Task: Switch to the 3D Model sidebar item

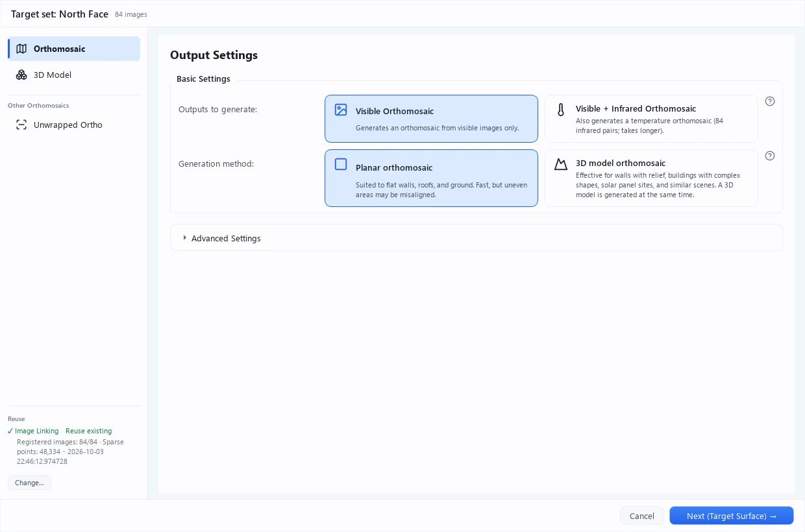Action: tap(74, 75)
